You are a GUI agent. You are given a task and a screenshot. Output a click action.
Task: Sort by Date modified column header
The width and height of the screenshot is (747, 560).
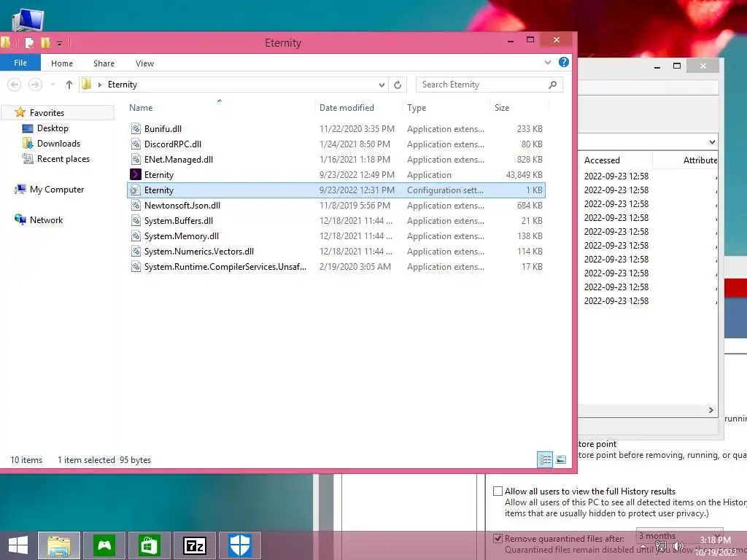[x=347, y=108]
